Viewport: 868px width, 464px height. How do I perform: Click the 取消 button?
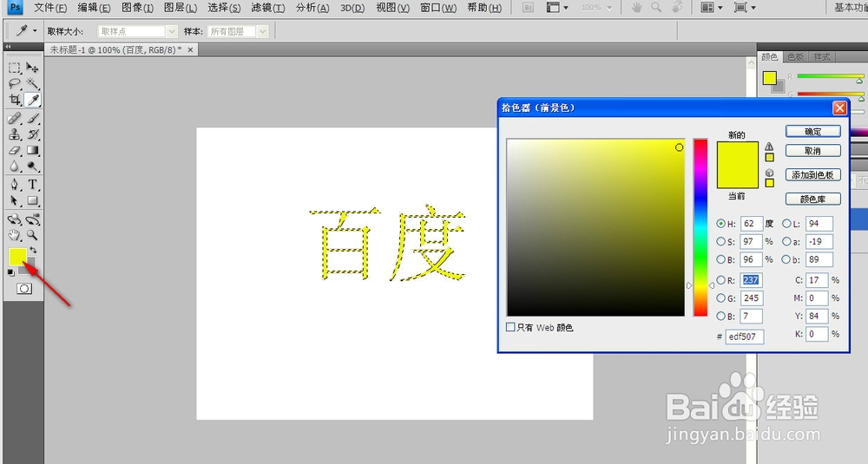click(x=813, y=150)
